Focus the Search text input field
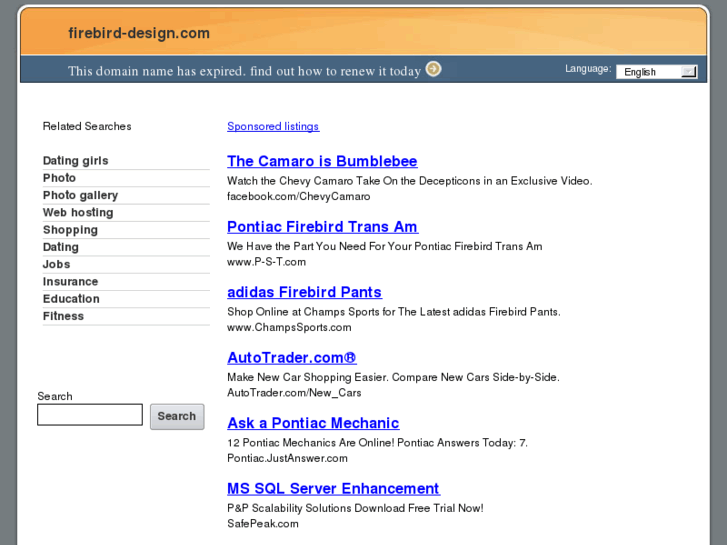This screenshot has height=545, width=727. (90, 414)
